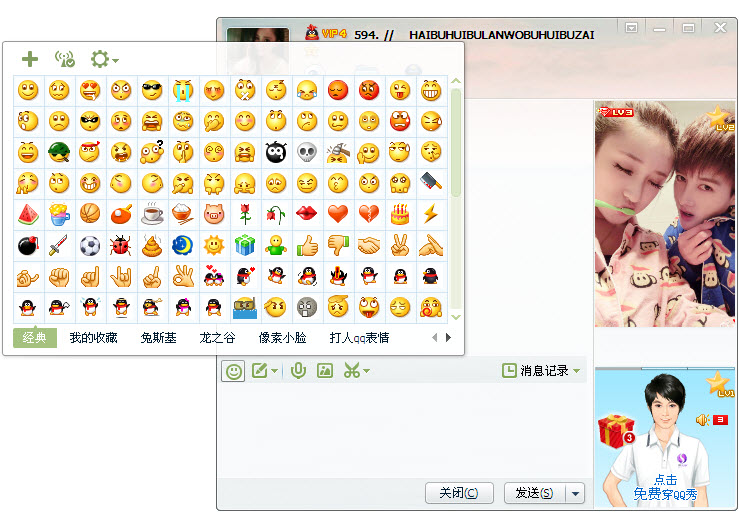Image resolution: width=739 pixels, height=512 pixels.
Task: Click the emoticon sync antenna icon
Action: (65, 59)
